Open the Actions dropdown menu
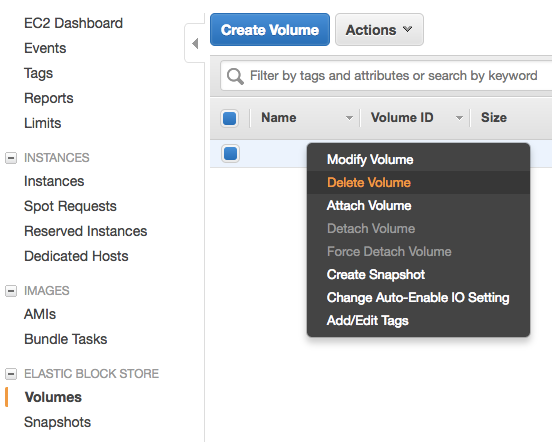 tap(379, 30)
